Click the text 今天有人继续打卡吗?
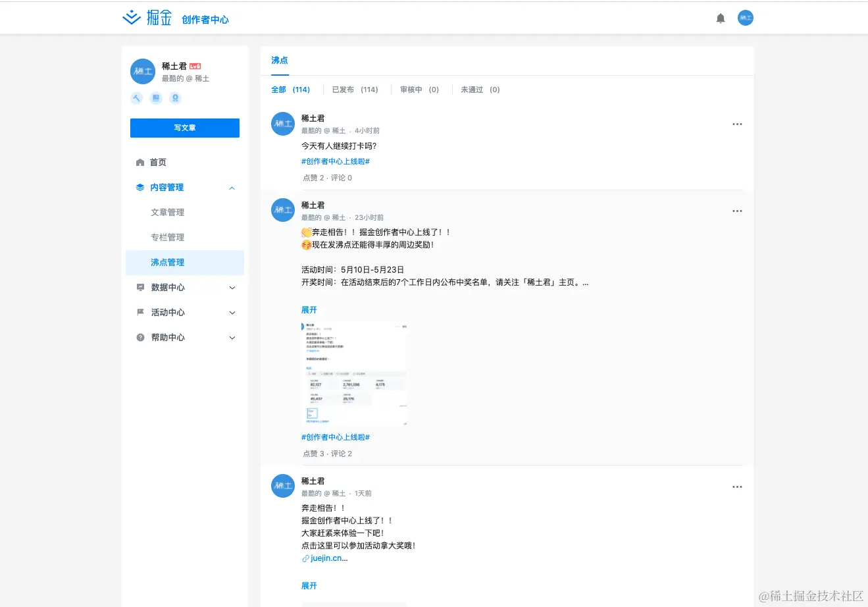 [339, 146]
